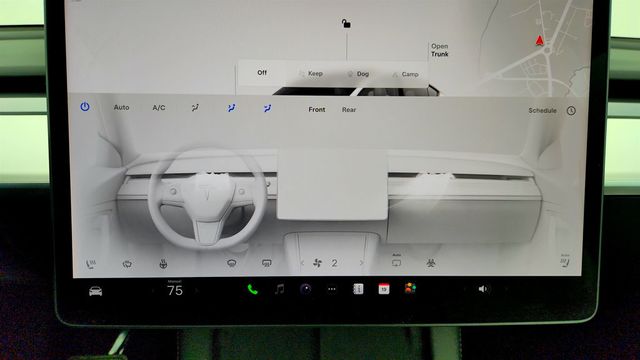Screen dimensions: 640x360
Task: Open the green Phone app
Action: tap(252, 289)
